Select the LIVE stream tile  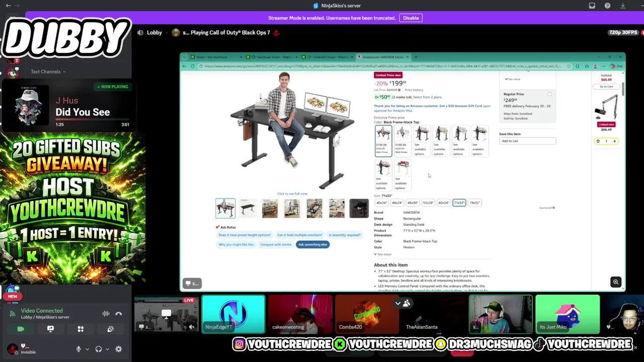pos(166,314)
